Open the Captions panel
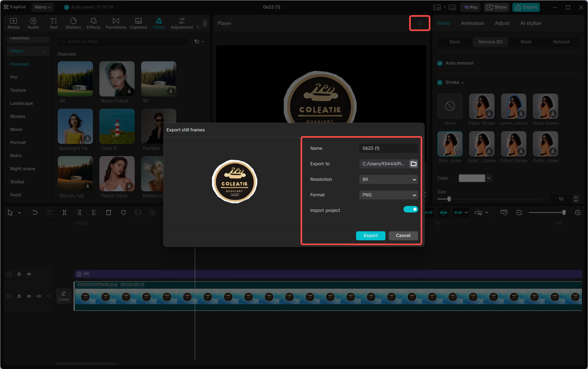This screenshot has width=588, height=369. 138,23
